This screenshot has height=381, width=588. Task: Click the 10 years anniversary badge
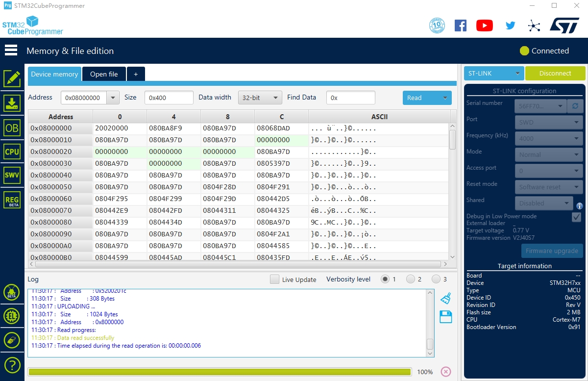(437, 25)
